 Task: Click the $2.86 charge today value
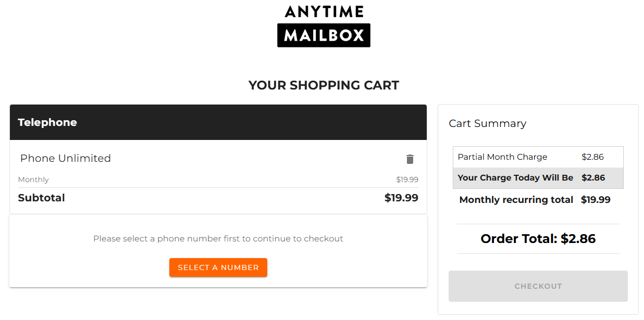(x=593, y=178)
